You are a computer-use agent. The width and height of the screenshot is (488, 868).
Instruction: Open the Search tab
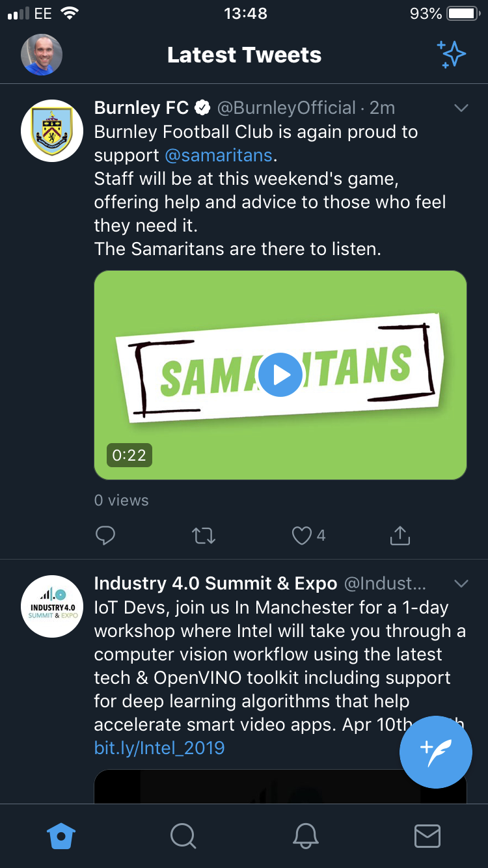[x=183, y=836]
